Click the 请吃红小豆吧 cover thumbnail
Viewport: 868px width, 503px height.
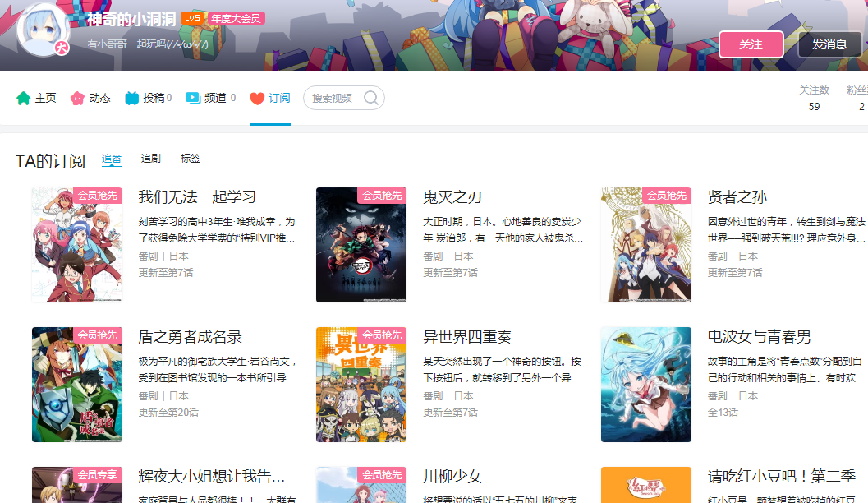coord(646,485)
